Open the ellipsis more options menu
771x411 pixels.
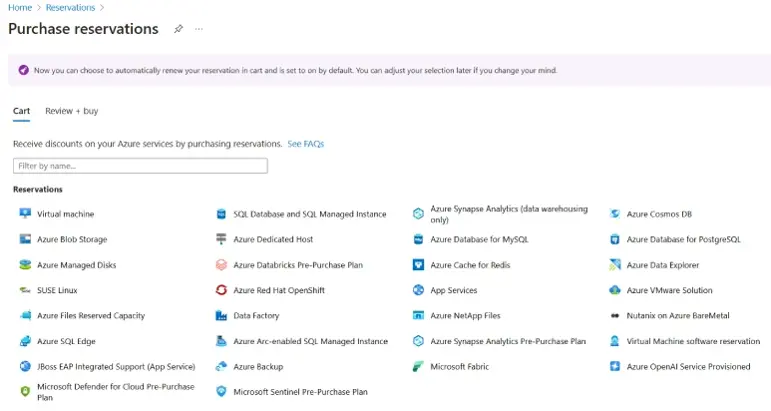pyautogui.click(x=199, y=29)
